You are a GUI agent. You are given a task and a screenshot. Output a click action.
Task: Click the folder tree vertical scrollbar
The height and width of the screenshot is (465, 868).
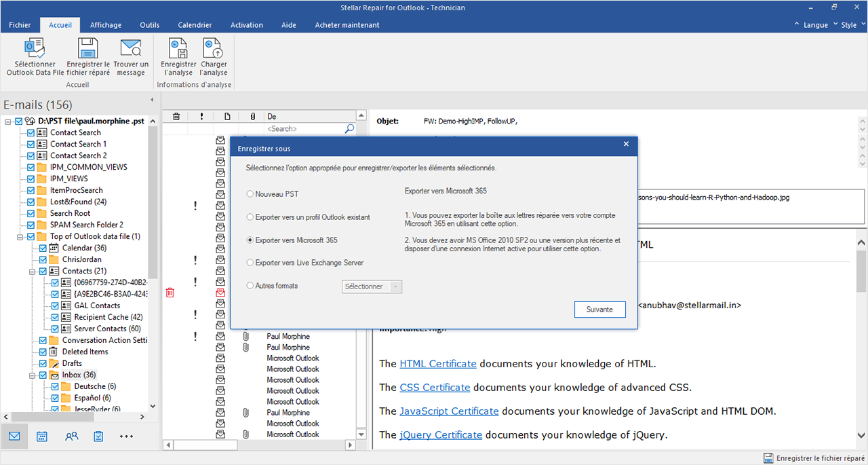(153, 204)
